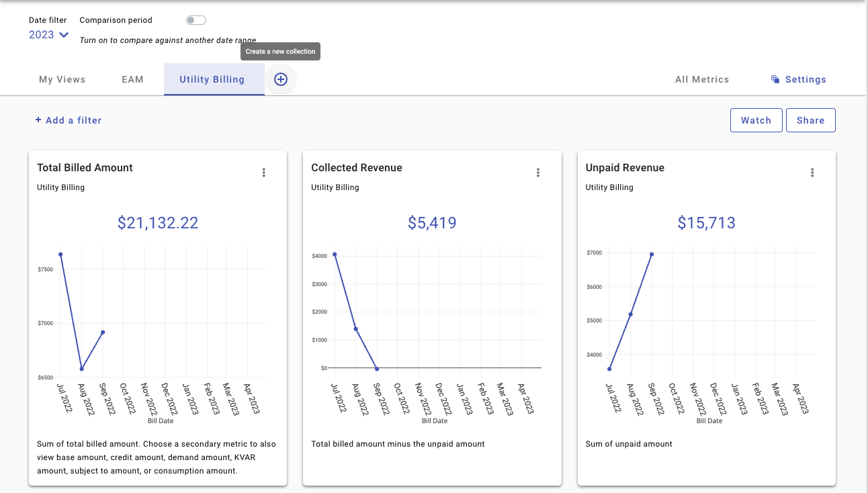Switch to the My Views tab
The width and height of the screenshot is (868, 493).
click(62, 79)
